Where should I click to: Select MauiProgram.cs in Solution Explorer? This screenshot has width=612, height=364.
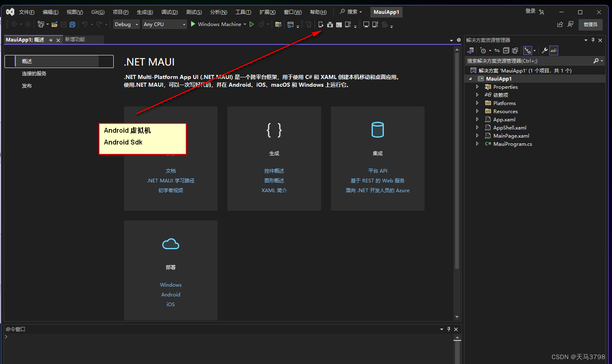[x=513, y=144]
